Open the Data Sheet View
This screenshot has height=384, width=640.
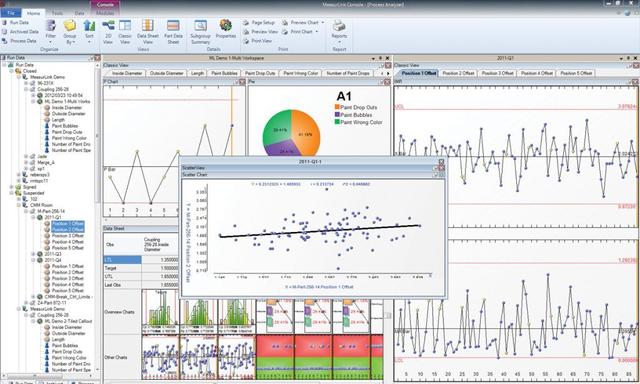pos(147,31)
